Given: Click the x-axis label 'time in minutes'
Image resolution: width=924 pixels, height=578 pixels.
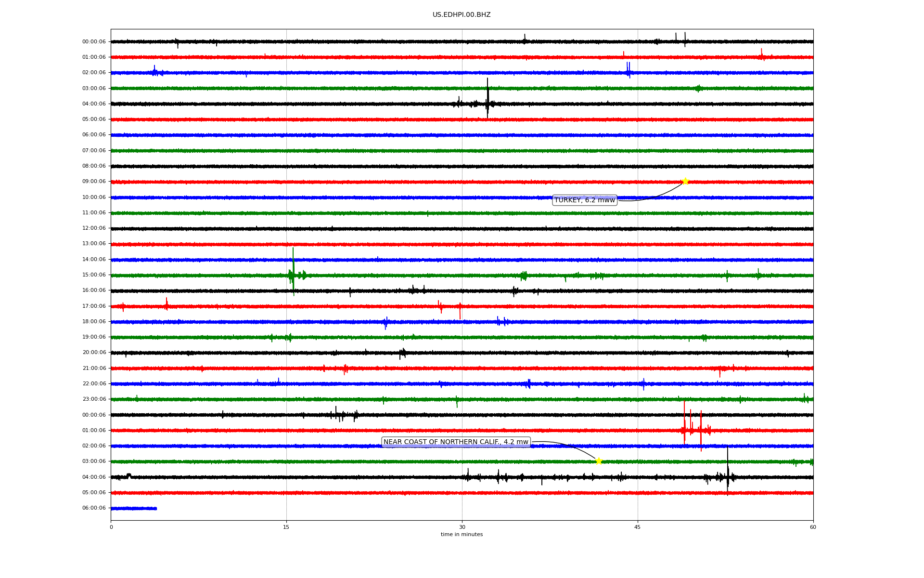Looking at the screenshot, I should tap(462, 534).
